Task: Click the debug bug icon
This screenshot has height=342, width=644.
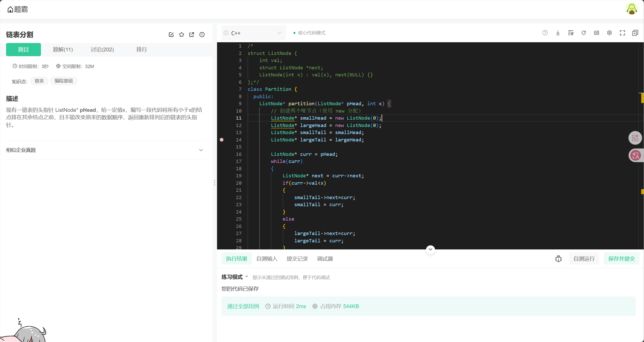Action: (558, 259)
